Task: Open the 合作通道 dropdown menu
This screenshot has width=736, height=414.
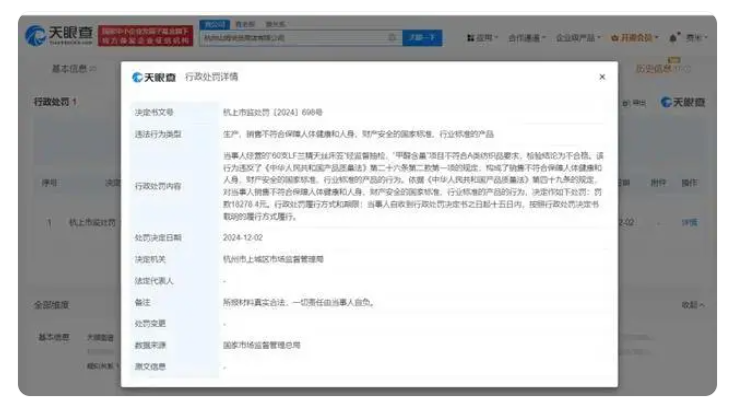Action: tap(527, 38)
